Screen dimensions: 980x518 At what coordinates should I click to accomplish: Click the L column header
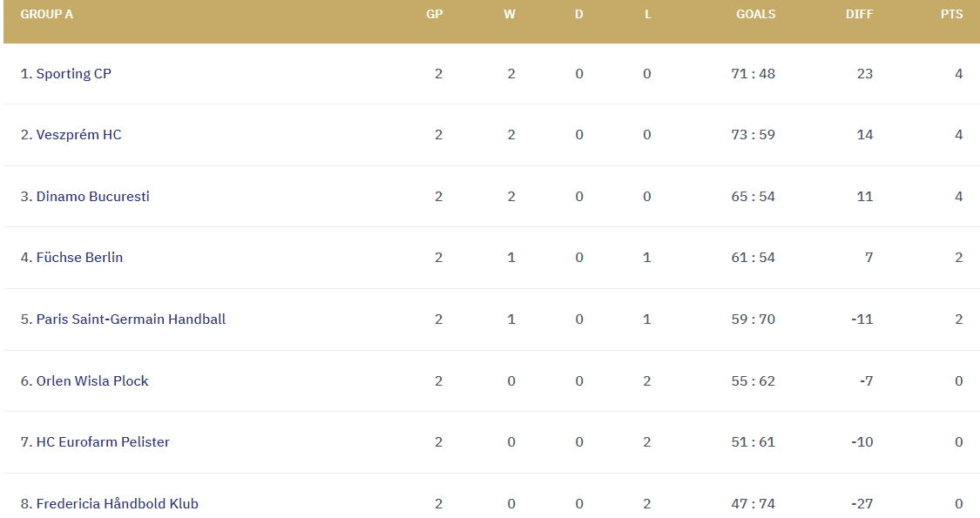point(648,15)
